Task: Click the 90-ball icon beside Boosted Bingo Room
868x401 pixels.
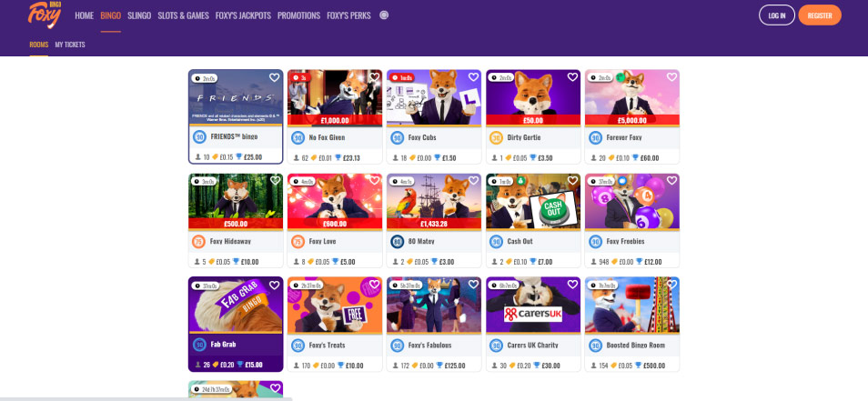Action: (596, 346)
